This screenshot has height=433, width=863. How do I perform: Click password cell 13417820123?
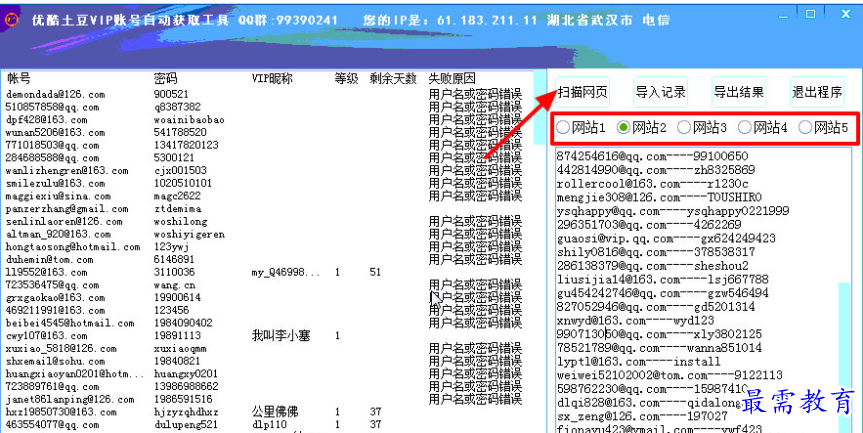tap(186, 145)
